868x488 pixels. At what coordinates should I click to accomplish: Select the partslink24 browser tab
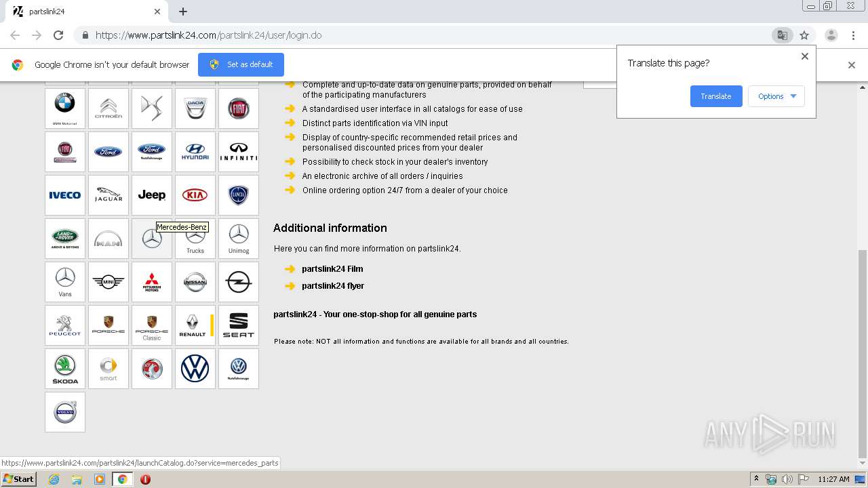pos(86,12)
